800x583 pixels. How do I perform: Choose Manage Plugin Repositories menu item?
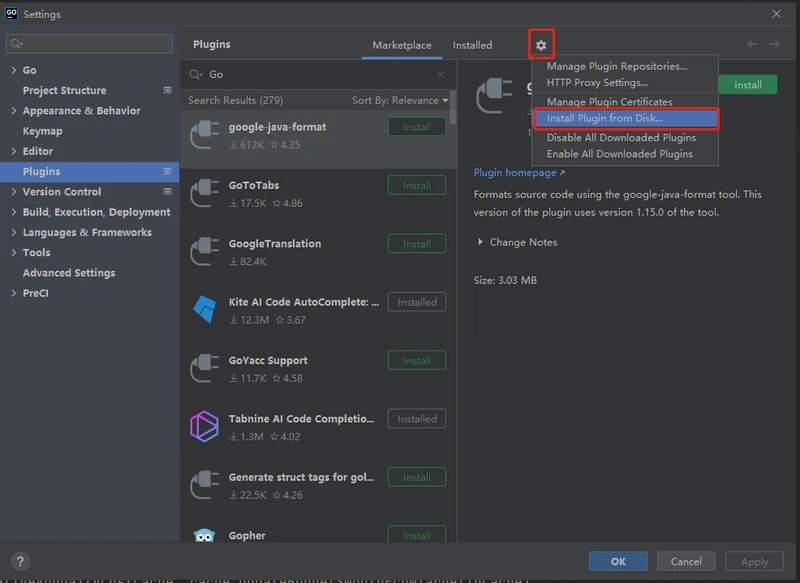pos(625,66)
